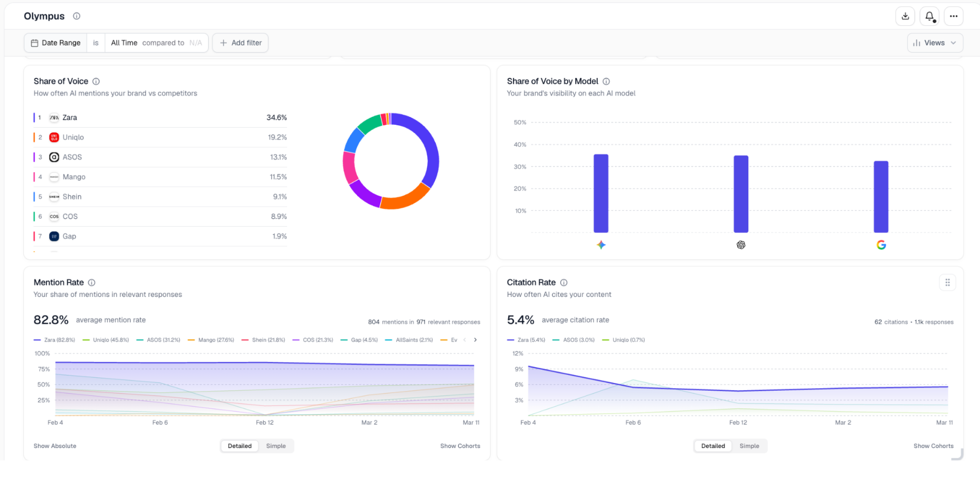Click the red Uniqlo brand logo
The image size is (980, 493).
pyautogui.click(x=54, y=137)
